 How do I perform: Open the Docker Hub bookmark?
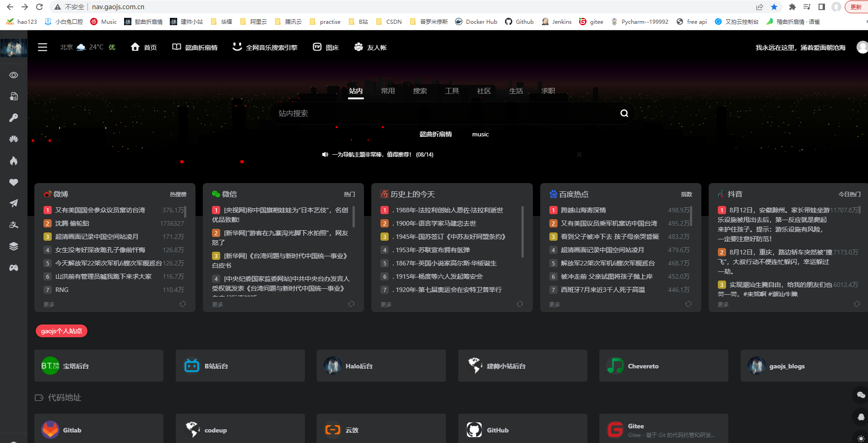[476, 22]
